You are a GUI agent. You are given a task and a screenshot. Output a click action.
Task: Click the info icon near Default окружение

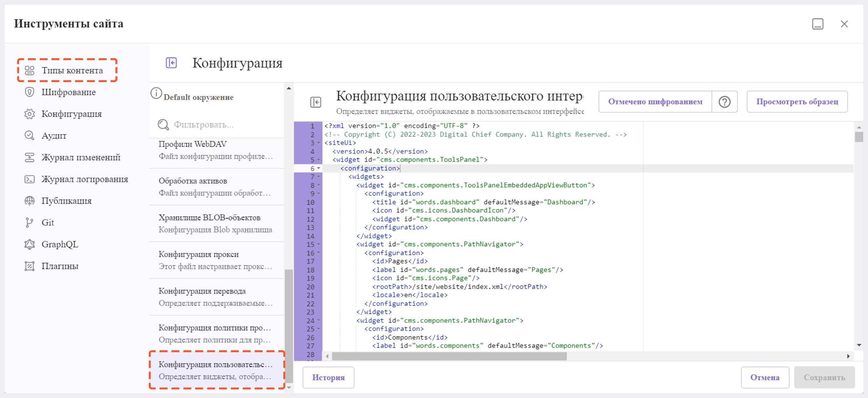click(156, 93)
